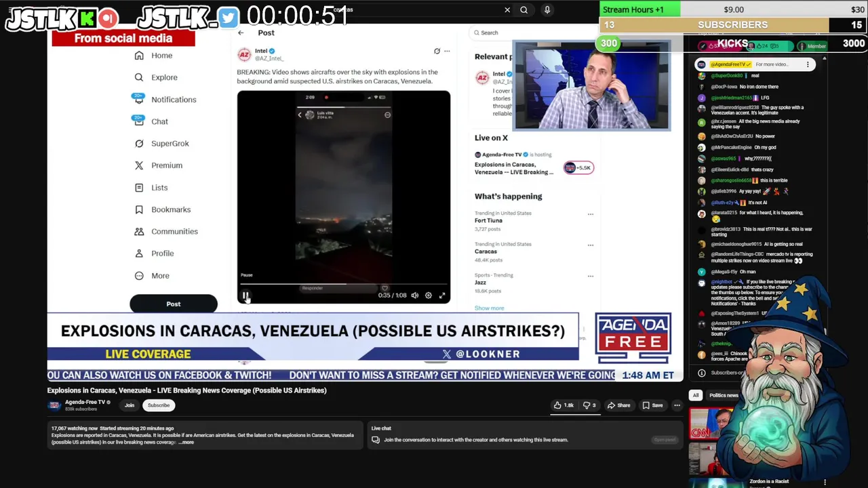
Task: Open Lists in the X sidebar
Action: point(151,188)
